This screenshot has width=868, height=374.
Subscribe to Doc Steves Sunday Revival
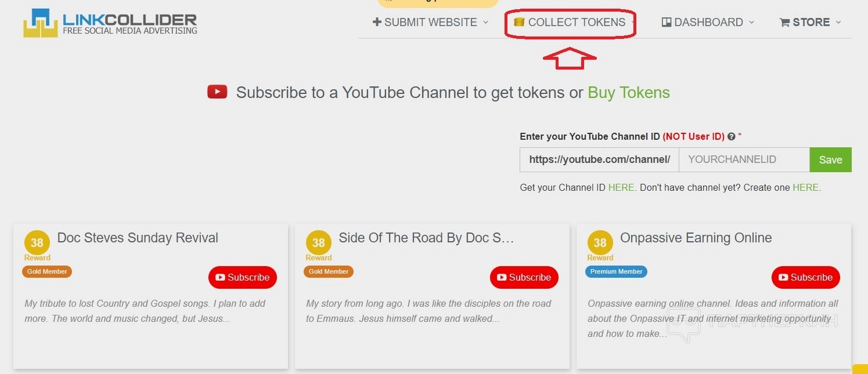pos(243,277)
